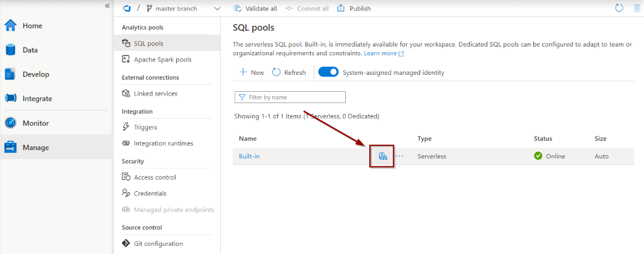Click the Git configuration diamond icon
This screenshot has width=644, height=254.
click(x=125, y=243)
